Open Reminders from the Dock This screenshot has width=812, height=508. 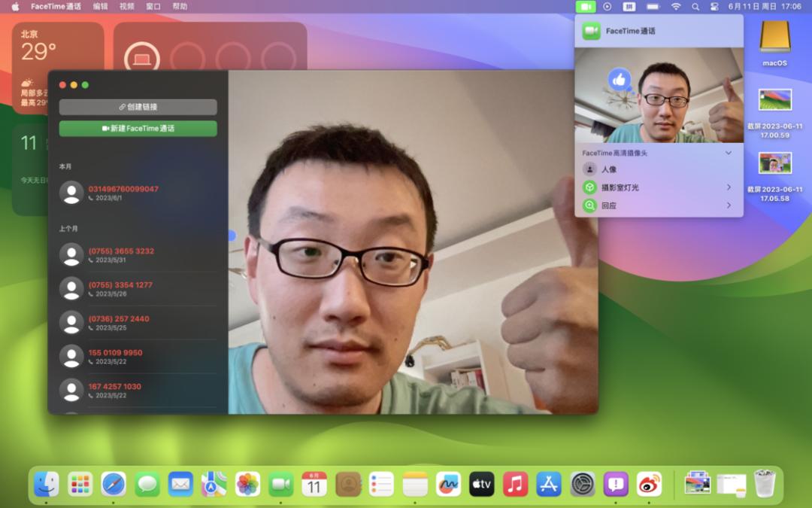point(381,484)
